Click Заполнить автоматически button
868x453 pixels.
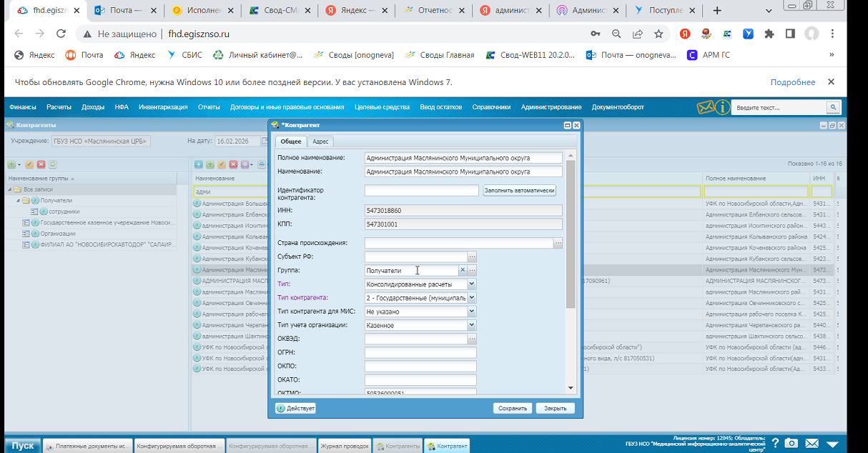(x=519, y=191)
